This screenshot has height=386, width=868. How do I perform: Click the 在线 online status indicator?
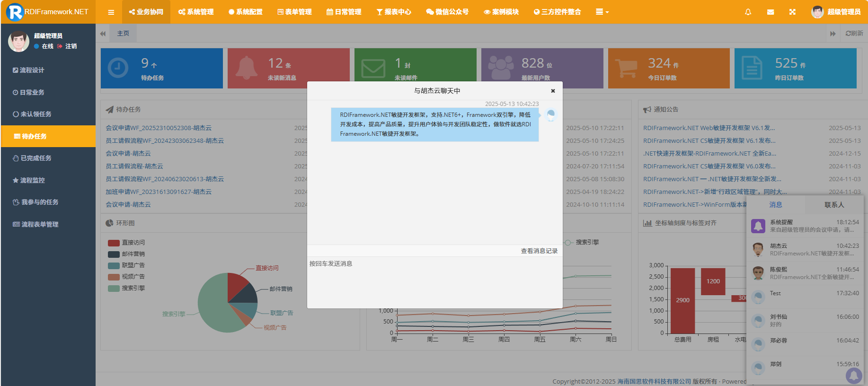pos(44,46)
